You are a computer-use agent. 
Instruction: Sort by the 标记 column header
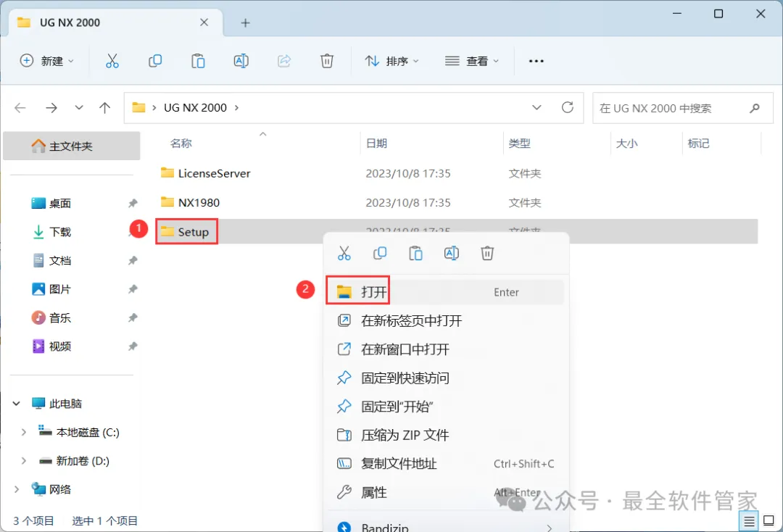coord(698,144)
